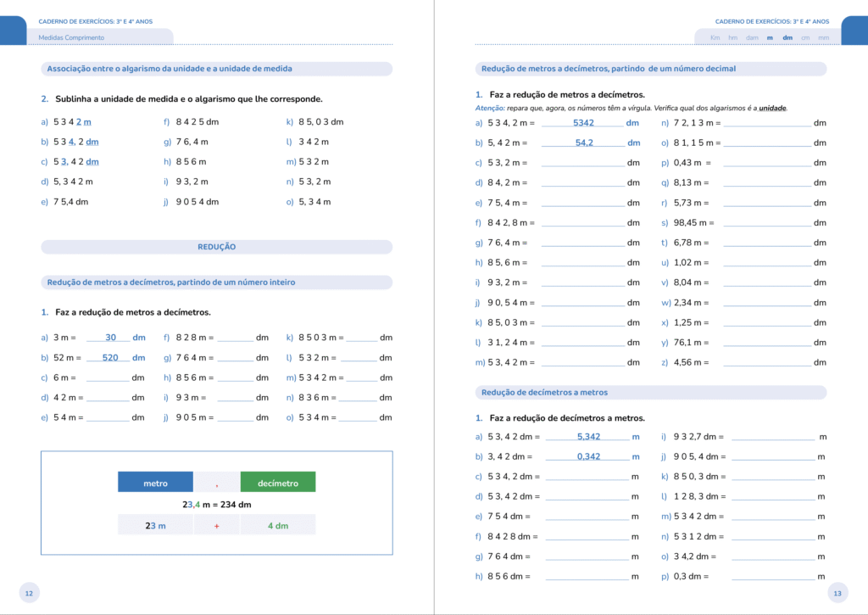Screen dimensions: 868x615
Task: Click the 'mm' unit label
Action: (823, 37)
